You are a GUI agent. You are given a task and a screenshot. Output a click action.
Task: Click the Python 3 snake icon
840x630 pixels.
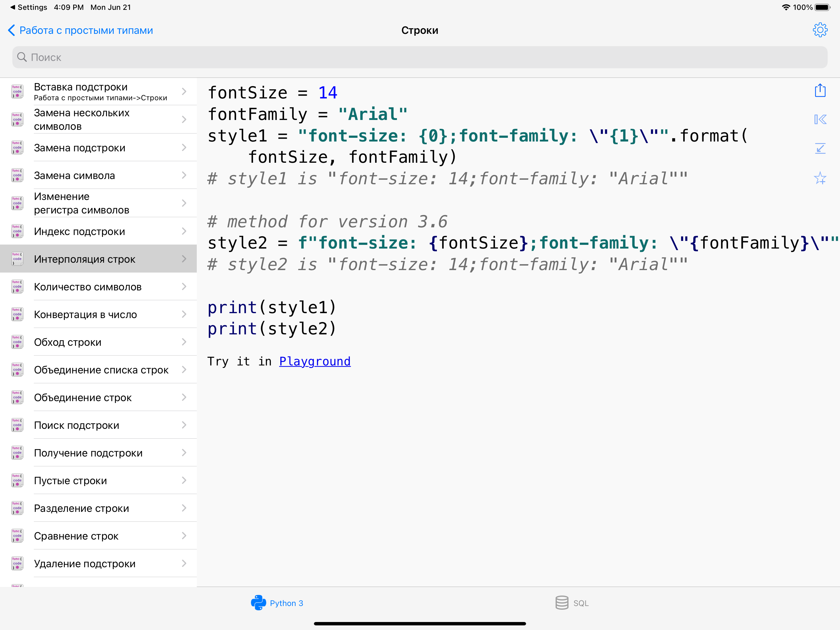pyautogui.click(x=258, y=603)
